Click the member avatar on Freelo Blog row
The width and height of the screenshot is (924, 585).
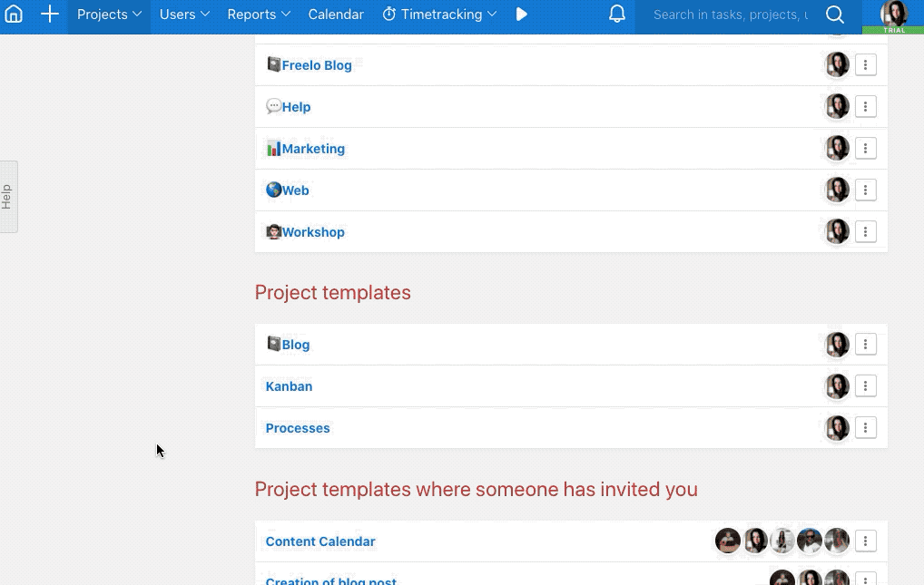pos(837,64)
